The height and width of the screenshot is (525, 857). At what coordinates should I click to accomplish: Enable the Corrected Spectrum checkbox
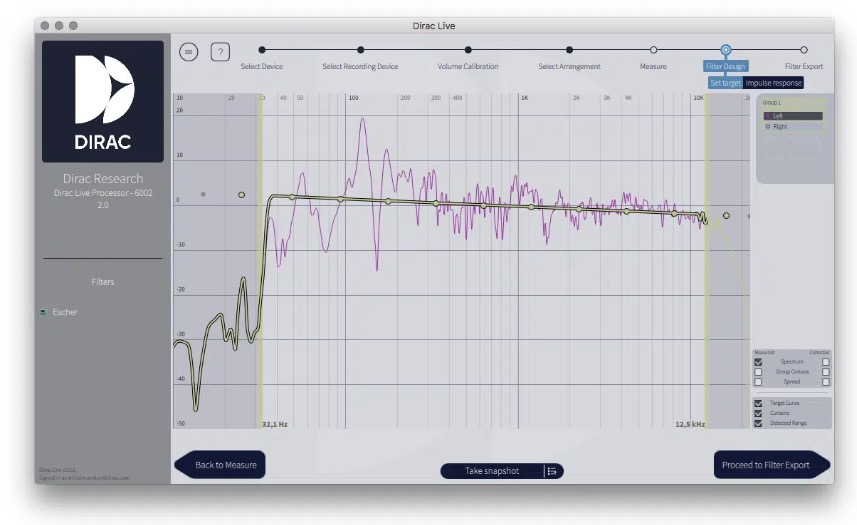pos(825,362)
